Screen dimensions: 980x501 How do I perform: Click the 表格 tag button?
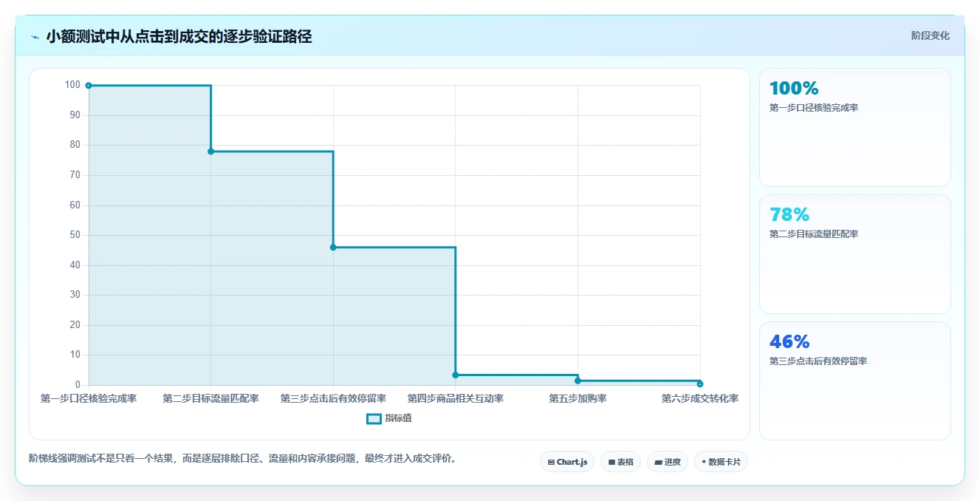(x=620, y=462)
